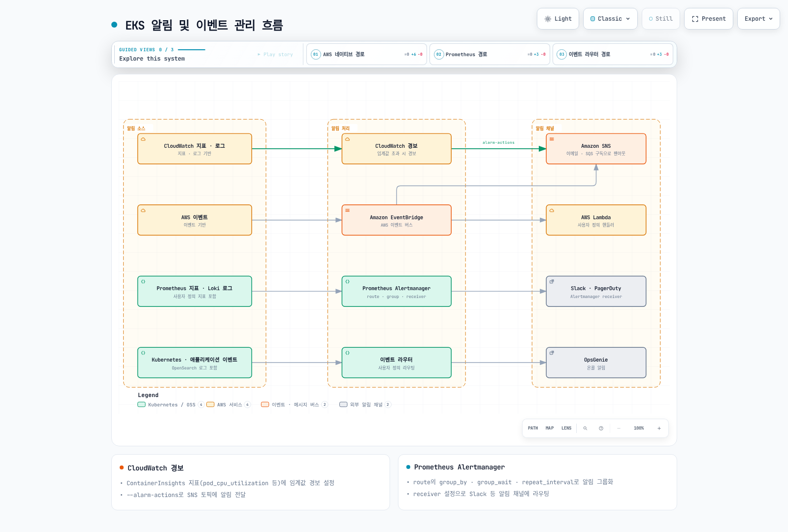Click the sun icon on Light button
The height and width of the screenshot is (532, 788).
point(548,19)
